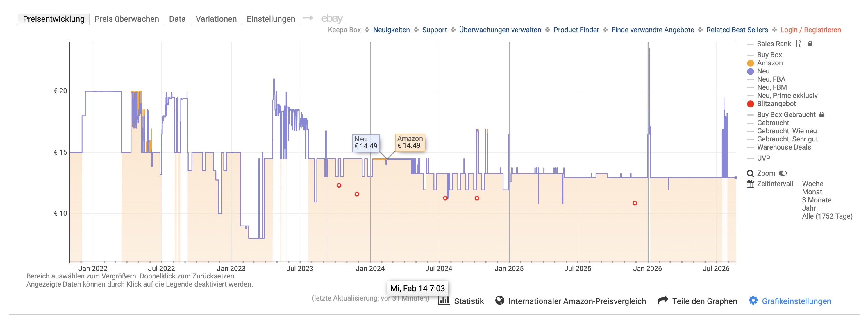Click the share arrow icon for Teile den Graphen
The width and height of the screenshot is (868, 320).
pos(663,300)
